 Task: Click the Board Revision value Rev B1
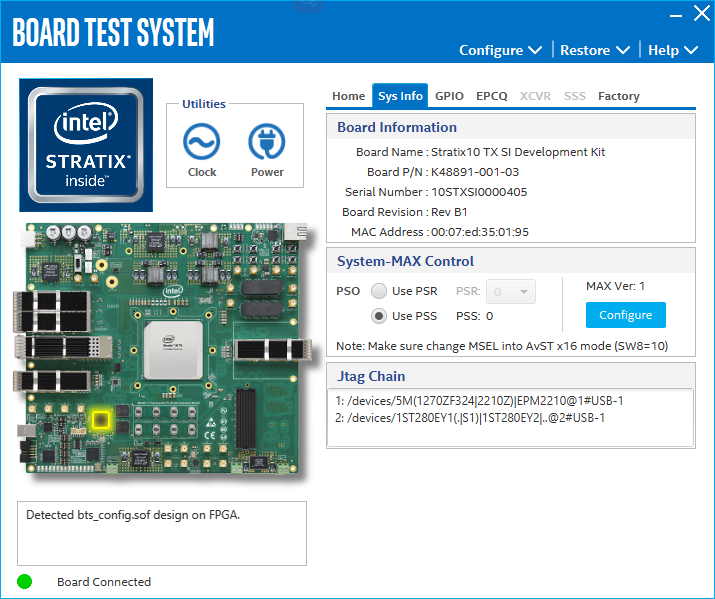click(x=449, y=212)
